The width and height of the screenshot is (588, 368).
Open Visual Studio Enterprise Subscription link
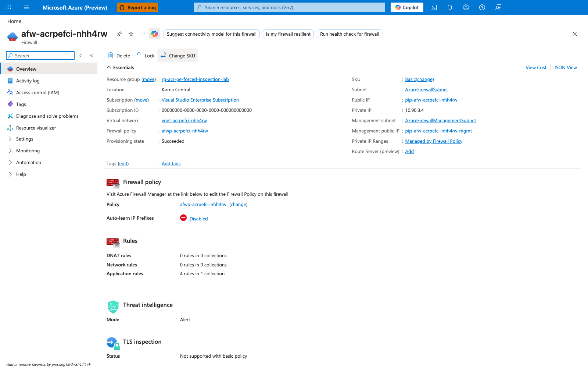pyautogui.click(x=200, y=100)
